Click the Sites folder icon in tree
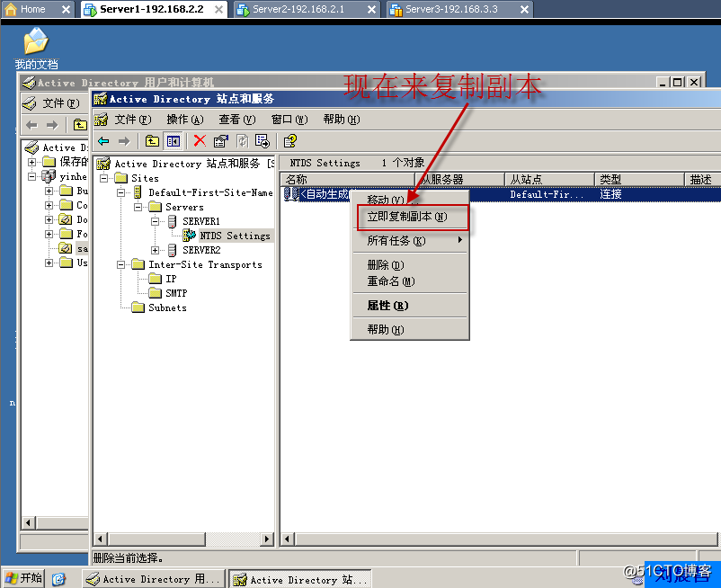Screen dimensions: 721x588 pos(121,178)
